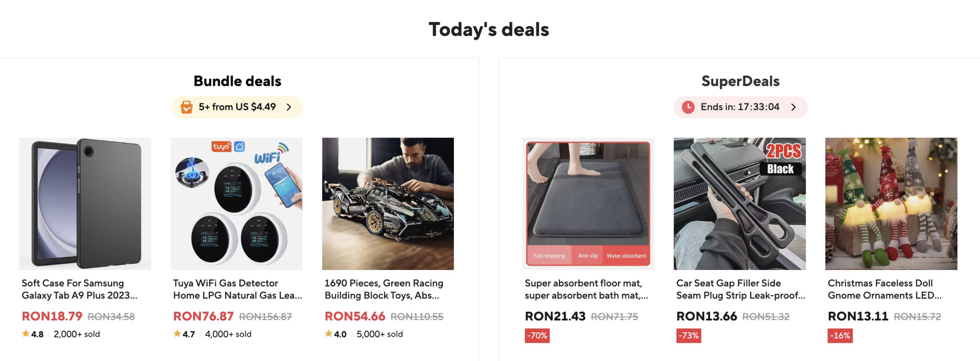Click the star rating icon beside 4.8

click(25, 334)
